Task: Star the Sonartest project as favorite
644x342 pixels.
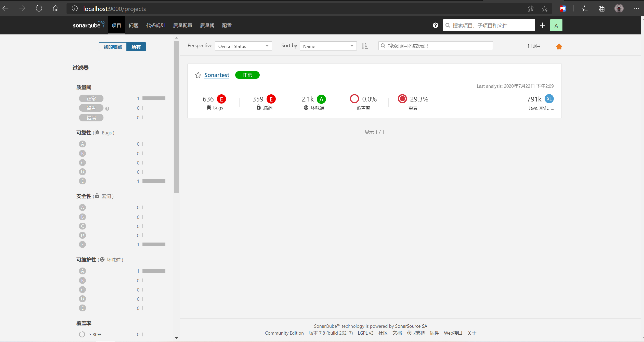Action: click(198, 75)
